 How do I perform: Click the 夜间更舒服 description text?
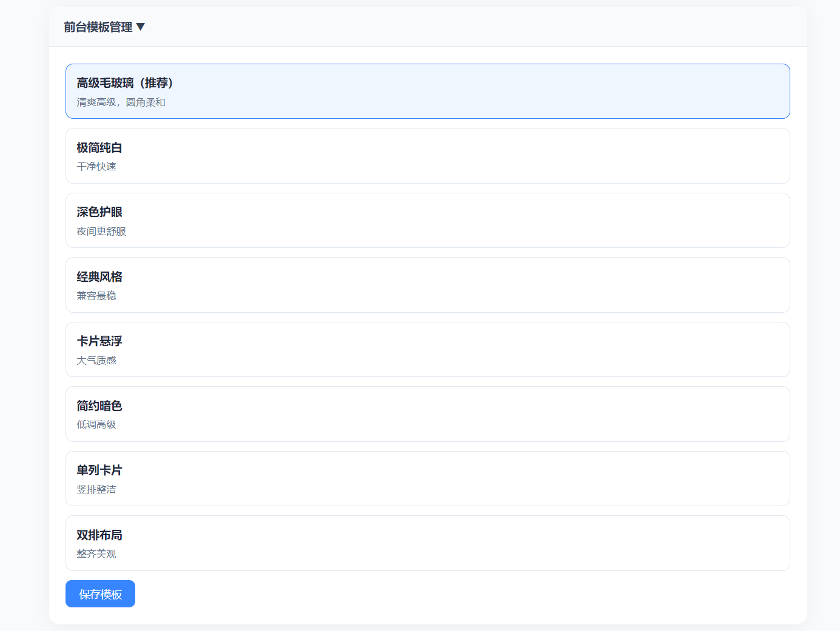click(101, 232)
